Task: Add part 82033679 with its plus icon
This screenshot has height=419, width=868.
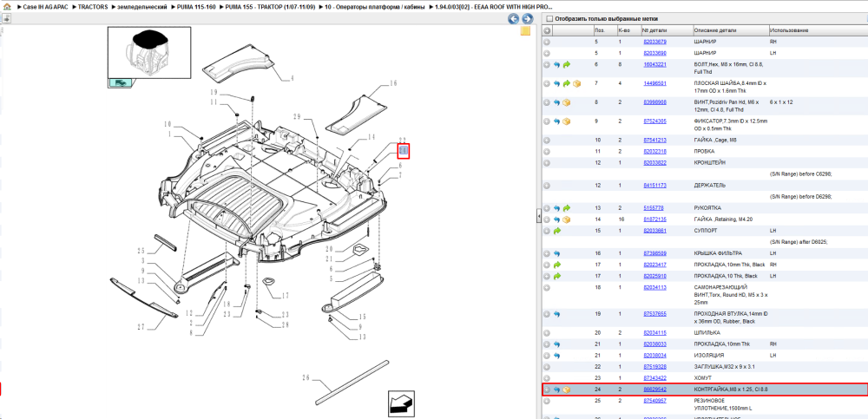Action: point(547,42)
